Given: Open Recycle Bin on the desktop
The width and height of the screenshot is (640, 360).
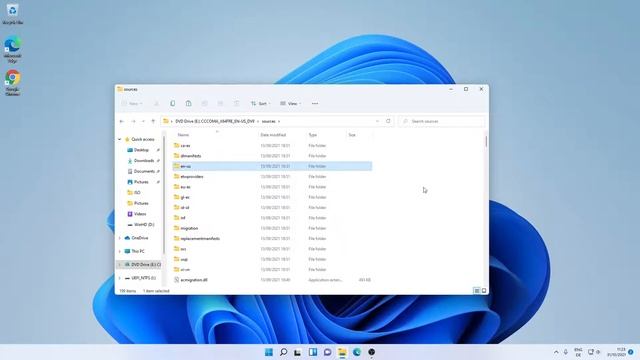Looking at the screenshot, I should [13, 14].
